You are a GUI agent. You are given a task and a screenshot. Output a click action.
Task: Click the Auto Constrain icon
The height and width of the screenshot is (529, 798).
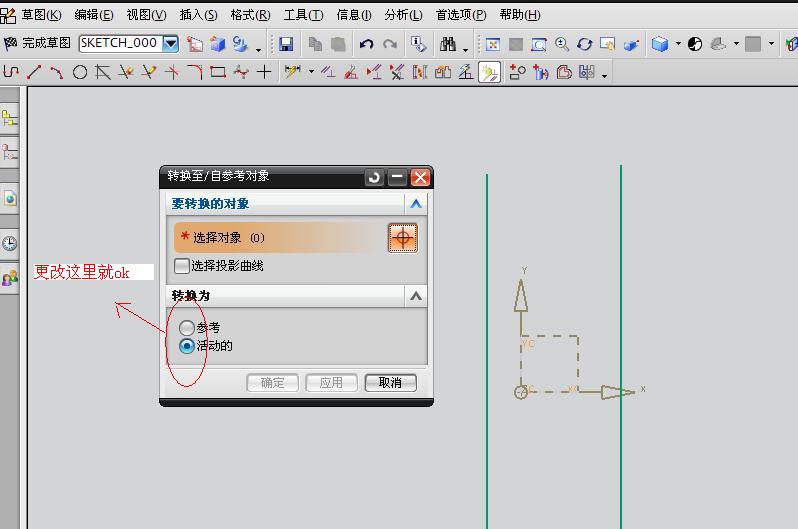pos(351,72)
